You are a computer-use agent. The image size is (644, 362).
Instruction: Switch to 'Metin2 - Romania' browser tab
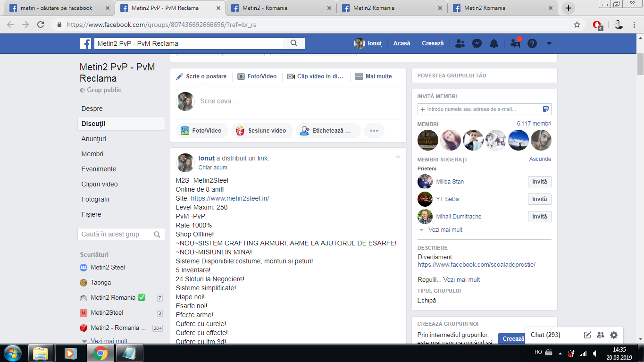(281, 8)
